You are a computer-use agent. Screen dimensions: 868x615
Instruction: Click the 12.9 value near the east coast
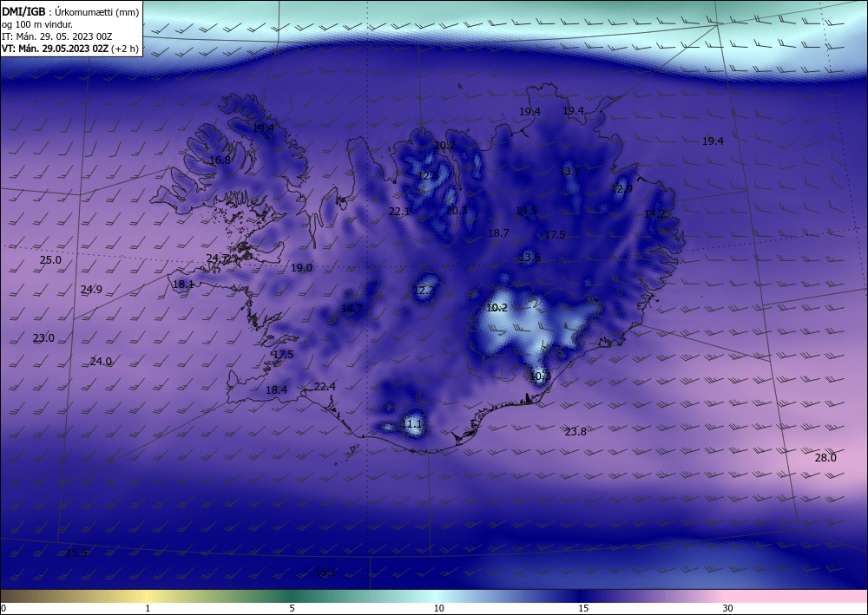point(621,188)
